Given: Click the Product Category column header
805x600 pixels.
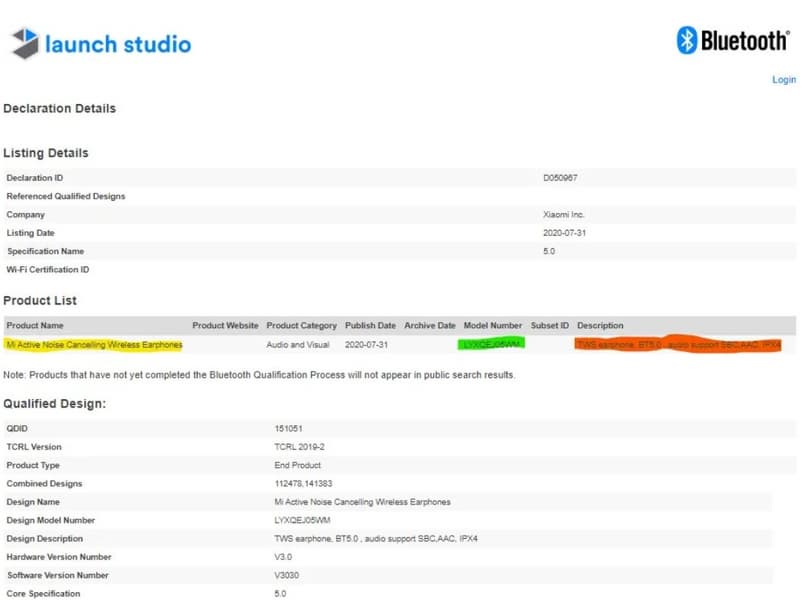Looking at the screenshot, I should [301, 326].
